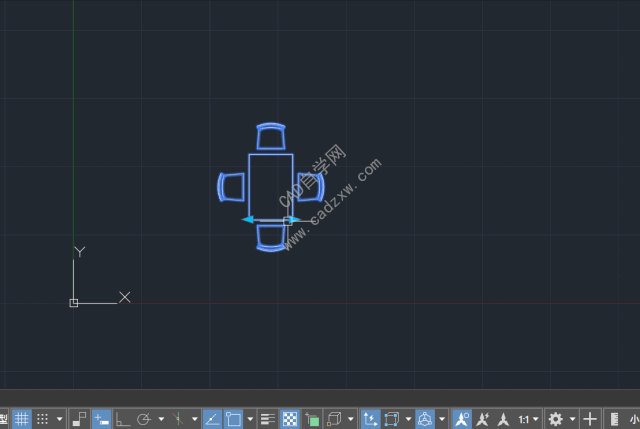Click the 3D object snap cube icon

[x=334, y=419]
